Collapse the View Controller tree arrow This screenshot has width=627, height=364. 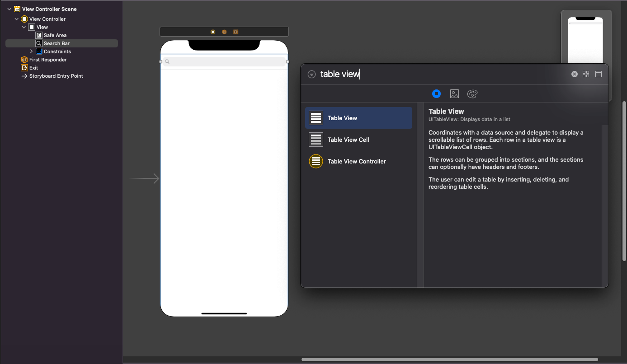pyautogui.click(x=17, y=19)
